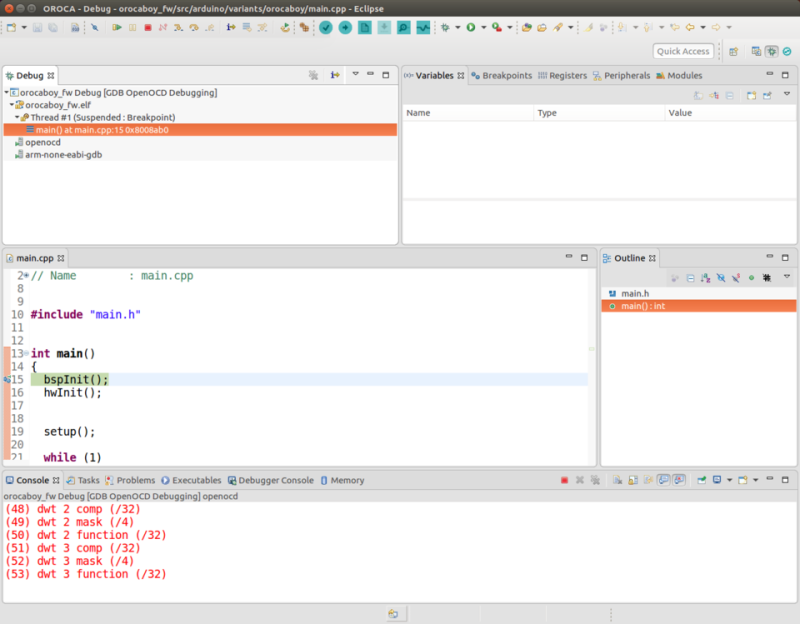Click the Debug bug launch icon
This screenshot has height=624, width=800.
point(445,28)
